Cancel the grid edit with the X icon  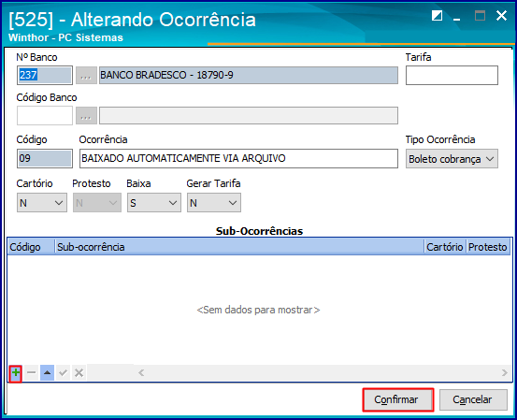(x=79, y=373)
